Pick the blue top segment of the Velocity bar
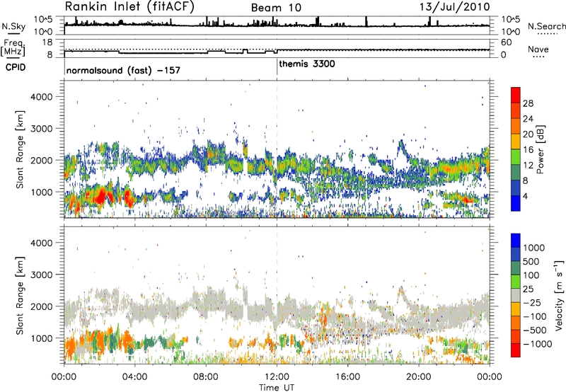 coord(516,241)
